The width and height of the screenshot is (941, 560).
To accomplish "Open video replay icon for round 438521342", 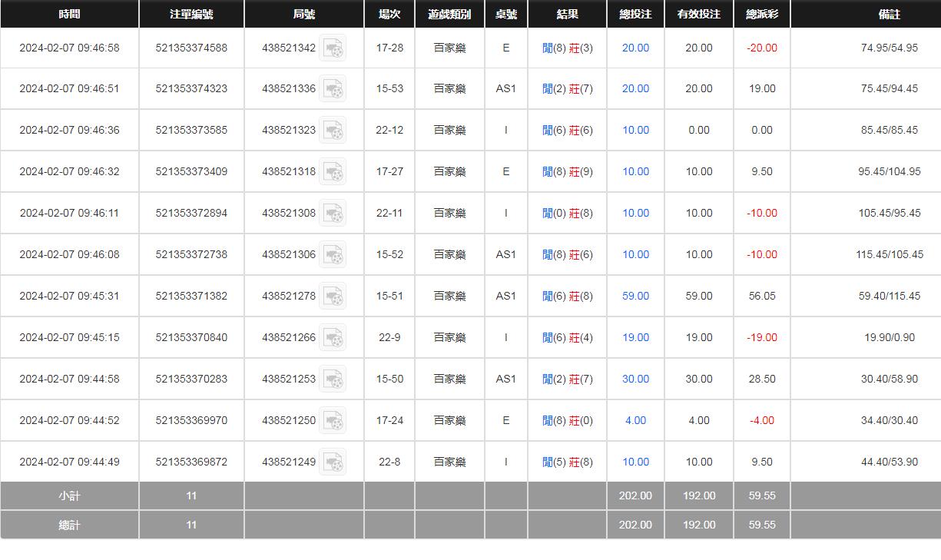I will tap(333, 48).
